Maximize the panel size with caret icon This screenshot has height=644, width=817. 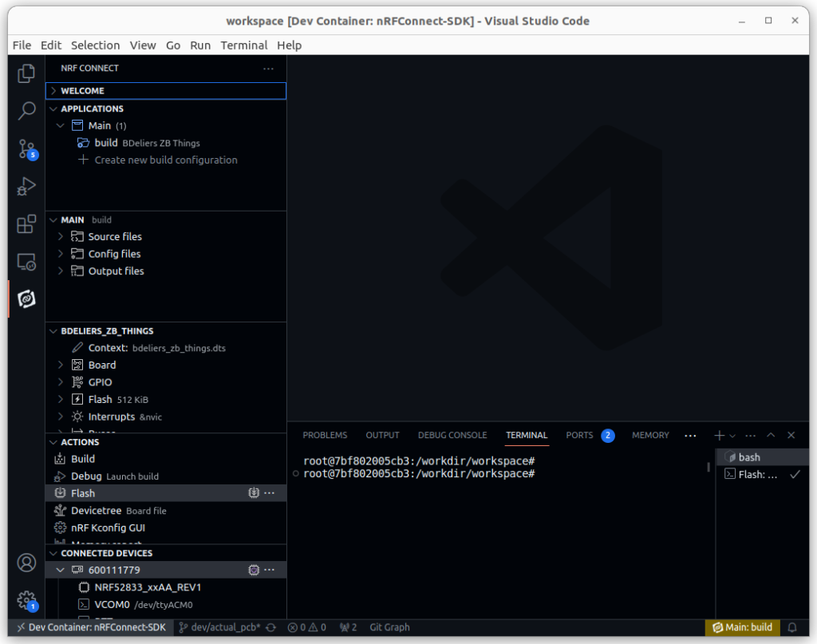(x=771, y=436)
